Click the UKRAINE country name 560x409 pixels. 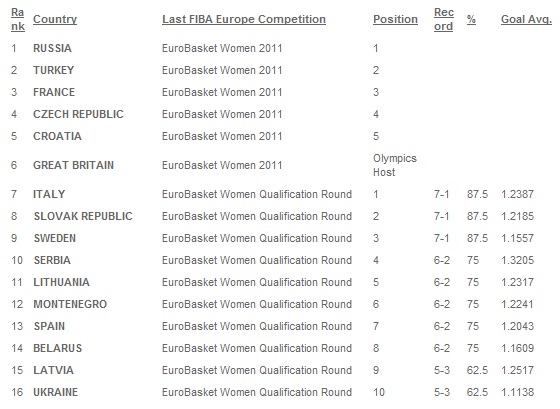55,392
